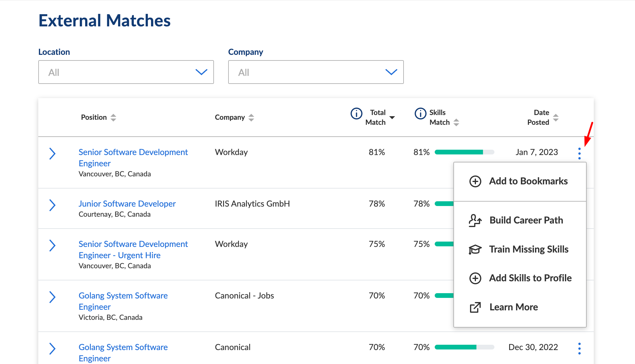Click the Vancouver, BC, Canada text under 81% job
The image size is (635, 364).
pos(115,174)
